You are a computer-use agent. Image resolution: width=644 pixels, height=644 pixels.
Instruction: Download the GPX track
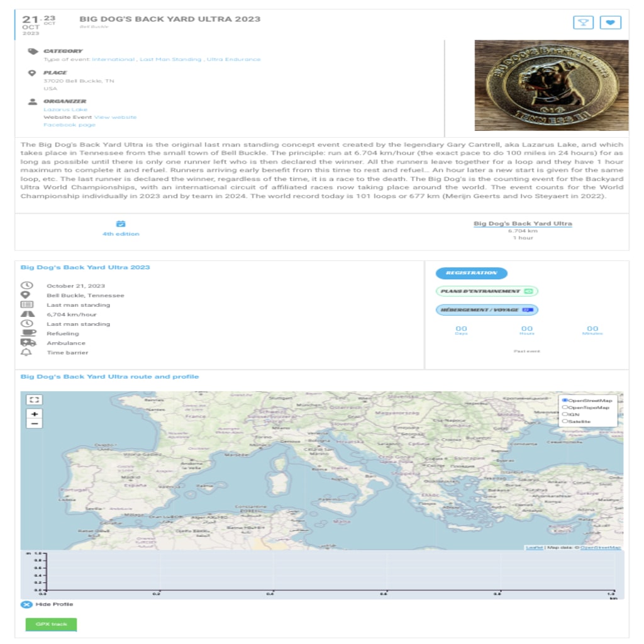pos(51,625)
